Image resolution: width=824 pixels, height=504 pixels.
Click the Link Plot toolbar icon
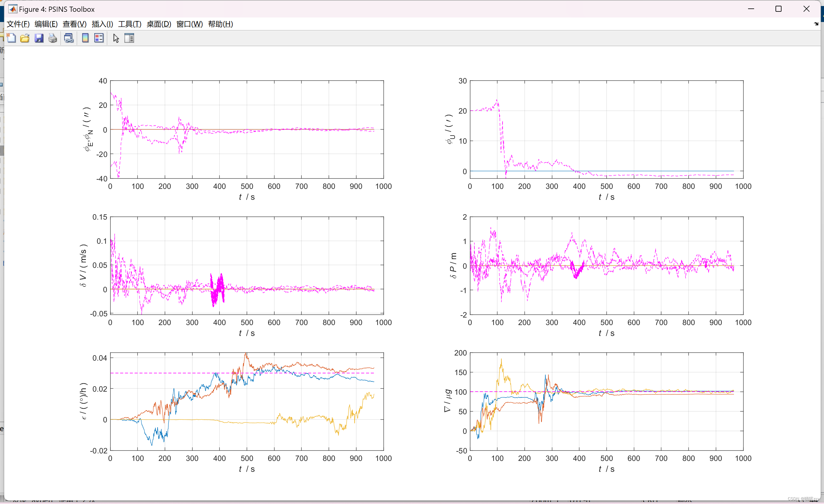tap(69, 38)
